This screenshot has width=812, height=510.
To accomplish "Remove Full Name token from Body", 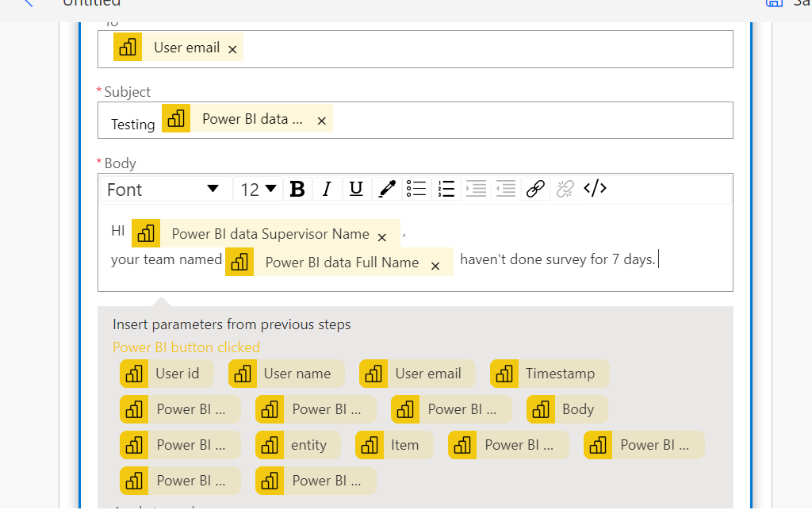I will (x=435, y=266).
